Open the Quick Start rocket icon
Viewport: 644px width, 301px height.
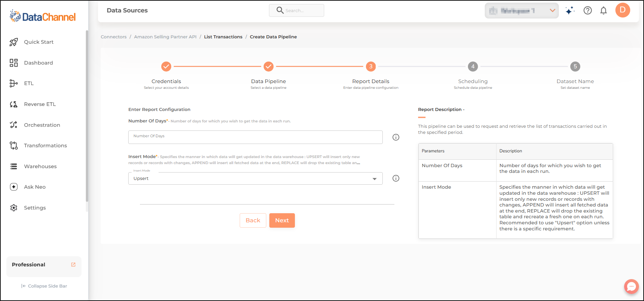click(x=13, y=42)
